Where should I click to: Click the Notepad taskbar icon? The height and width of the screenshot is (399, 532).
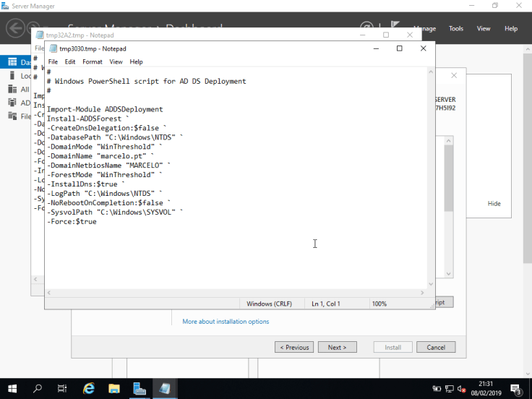tap(165, 389)
